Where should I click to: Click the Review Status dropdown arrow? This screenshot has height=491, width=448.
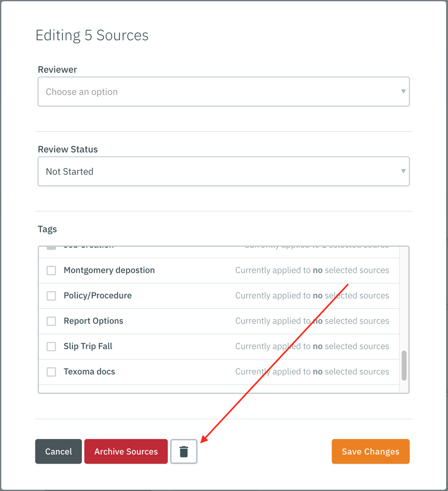(x=402, y=171)
